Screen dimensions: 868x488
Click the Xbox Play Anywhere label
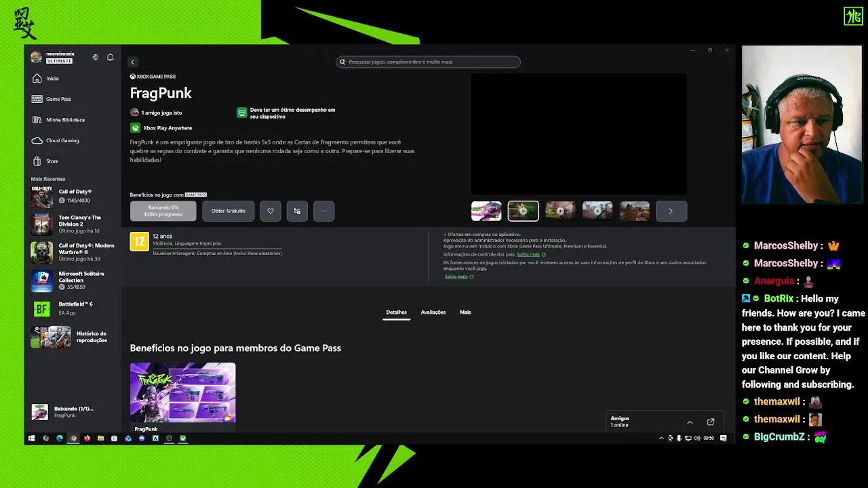pos(167,128)
